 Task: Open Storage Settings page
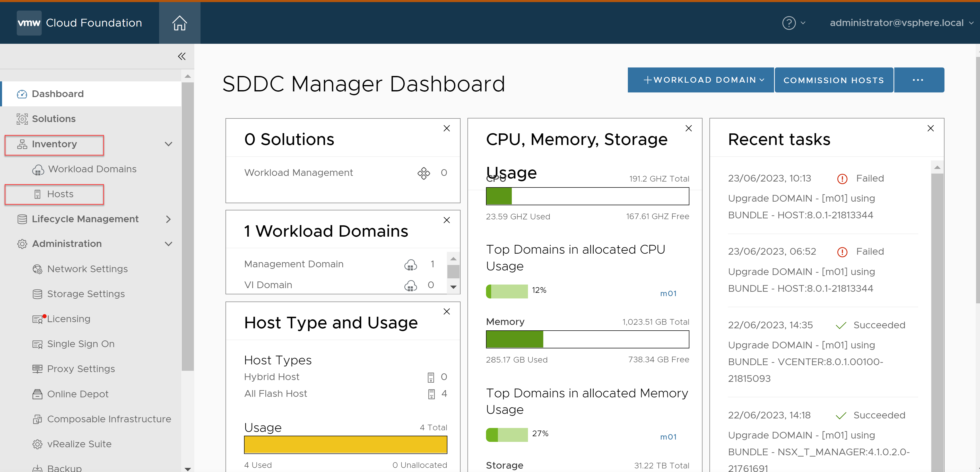coord(86,294)
